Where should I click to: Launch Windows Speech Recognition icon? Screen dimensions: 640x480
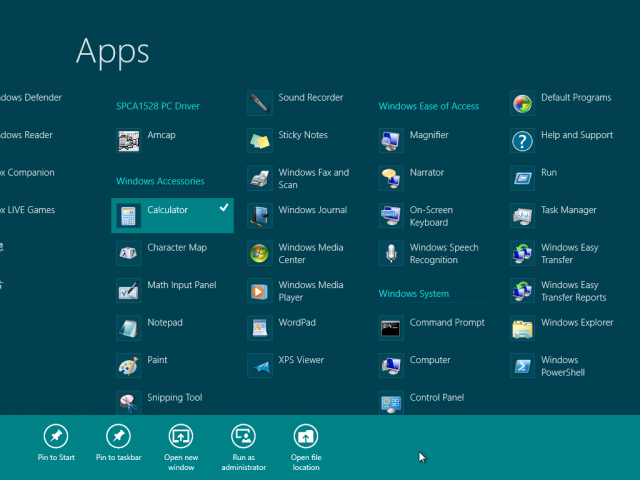click(391, 253)
